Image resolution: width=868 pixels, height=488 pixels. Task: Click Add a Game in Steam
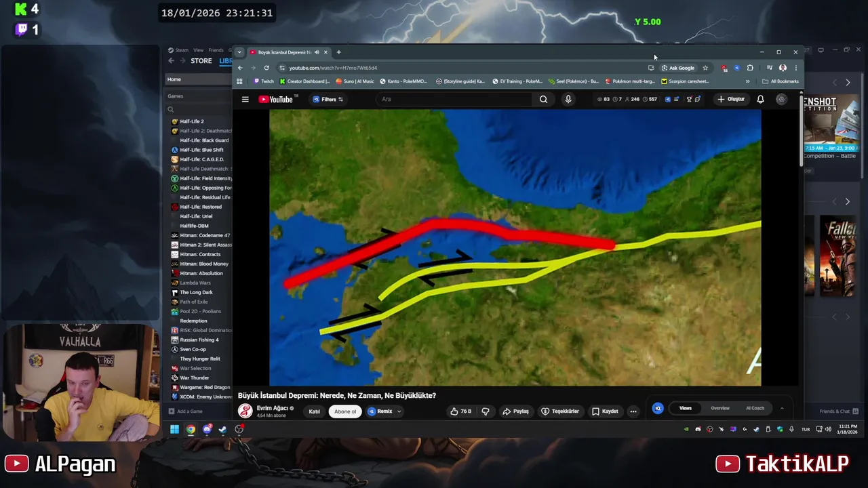click(x=185, y=411)
